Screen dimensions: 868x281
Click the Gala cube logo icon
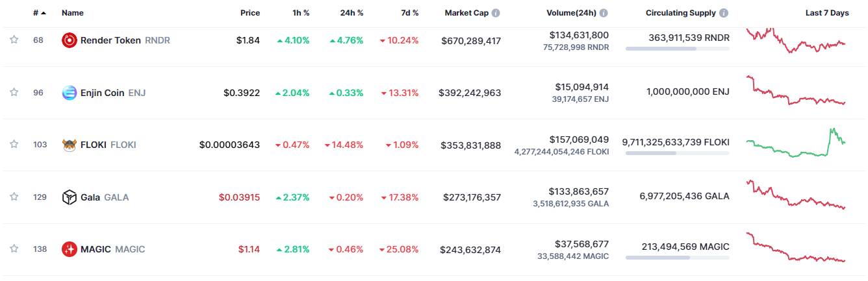69,197
